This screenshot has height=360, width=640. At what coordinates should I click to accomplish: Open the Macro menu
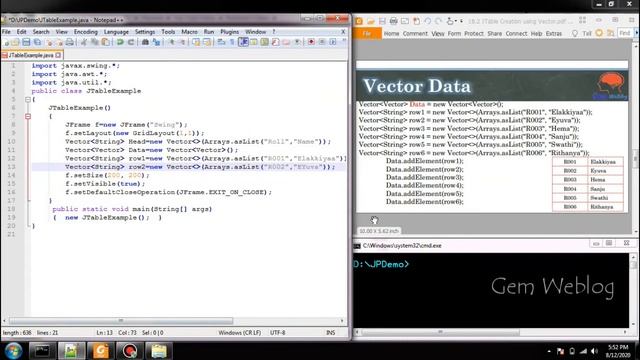coord(189,32)
